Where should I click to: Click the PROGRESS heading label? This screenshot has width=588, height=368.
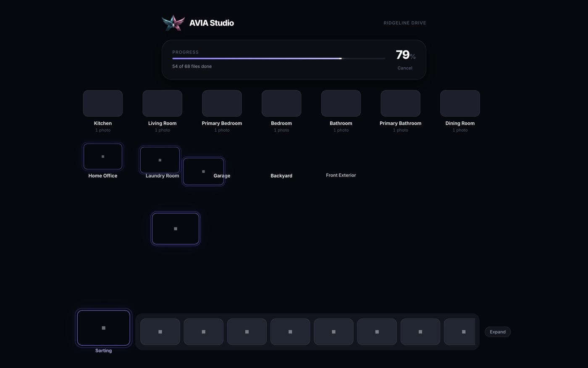pos(185,52)
